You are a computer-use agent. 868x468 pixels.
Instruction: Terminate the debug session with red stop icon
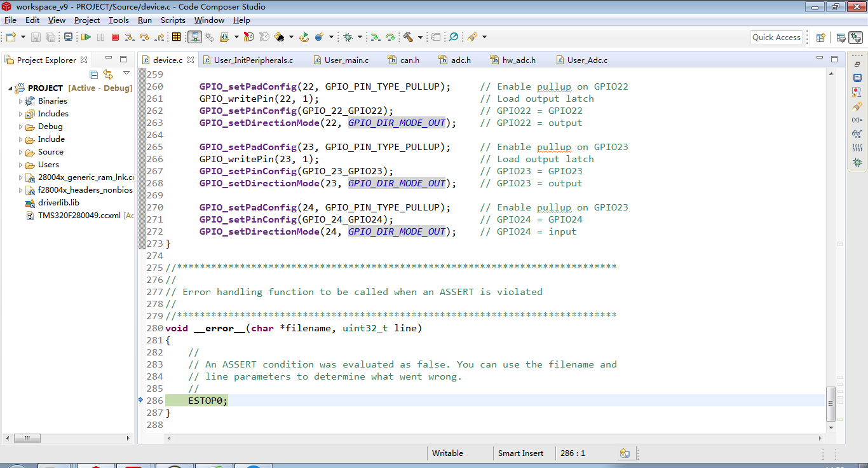pos(115,37)
